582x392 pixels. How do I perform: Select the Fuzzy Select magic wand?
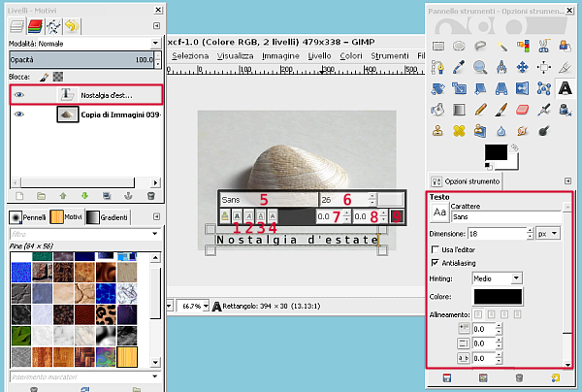pyautogui.click(x=502, y=46)
